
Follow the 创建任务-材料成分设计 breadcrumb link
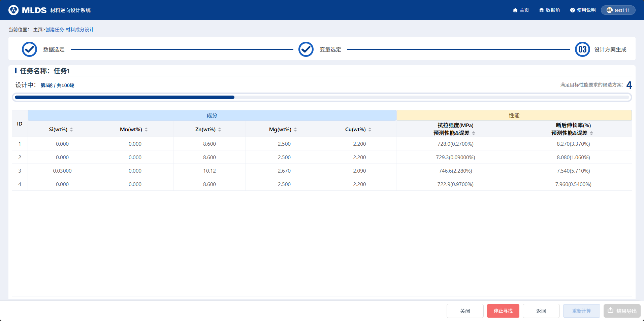[x=69, y=30]
